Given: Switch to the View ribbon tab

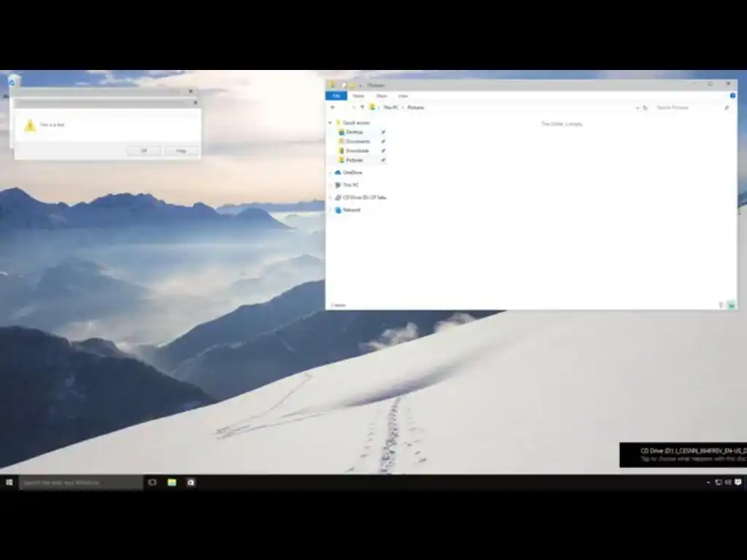Looking at the screenshot, I should point(403,96).
